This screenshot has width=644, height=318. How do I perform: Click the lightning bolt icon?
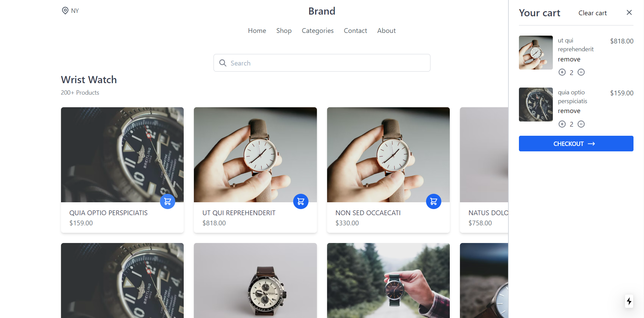point(629,301)
